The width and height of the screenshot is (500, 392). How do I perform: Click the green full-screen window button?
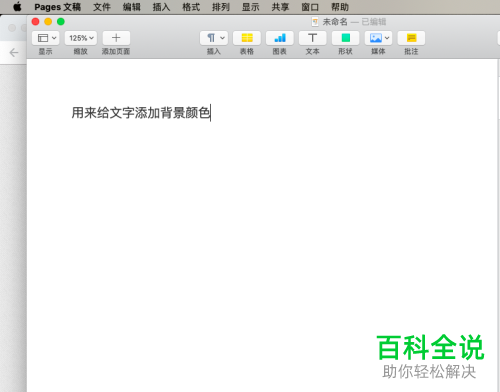pyautogui.click(x=61, y=22)
